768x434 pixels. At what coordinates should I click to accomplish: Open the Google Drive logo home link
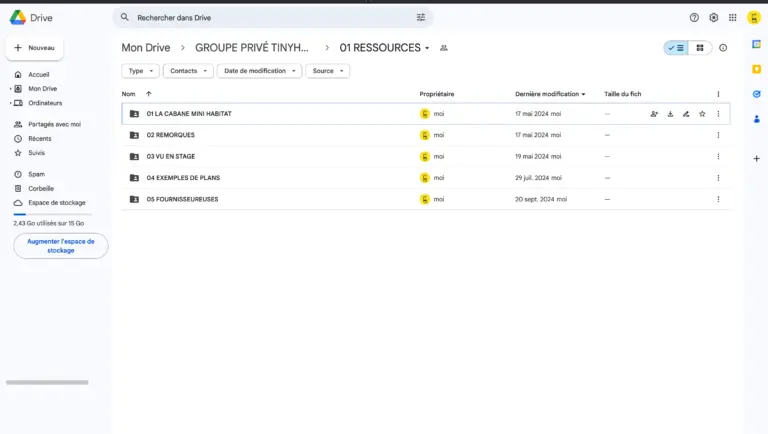31,18
